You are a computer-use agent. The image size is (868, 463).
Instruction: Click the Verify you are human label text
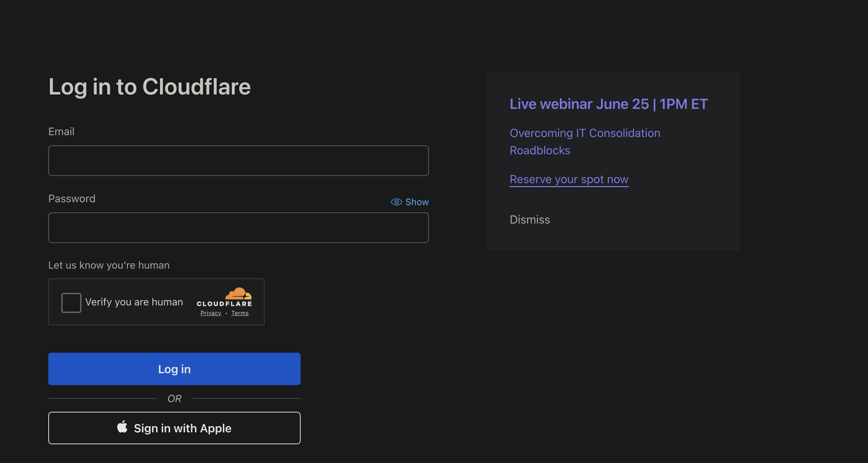(x=134, y=302)
